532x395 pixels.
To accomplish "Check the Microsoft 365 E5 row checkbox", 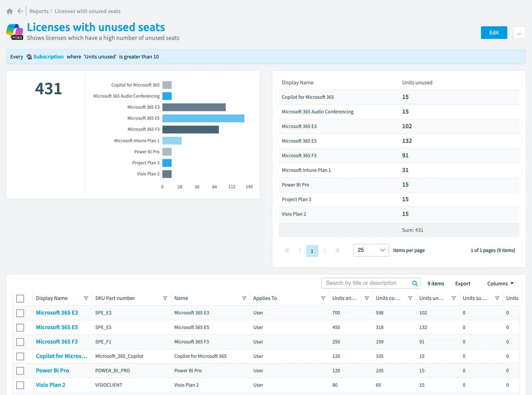I will click(20, 328).
